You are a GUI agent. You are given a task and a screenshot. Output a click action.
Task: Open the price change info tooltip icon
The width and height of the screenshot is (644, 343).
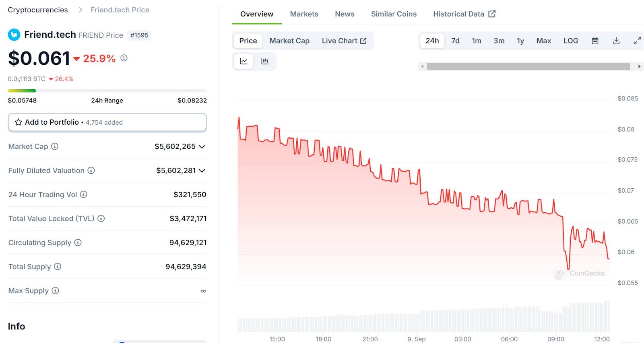124,58
